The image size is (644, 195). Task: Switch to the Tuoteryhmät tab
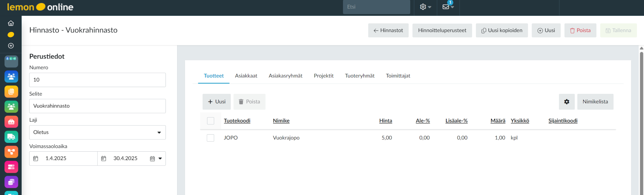coord(360,76)
